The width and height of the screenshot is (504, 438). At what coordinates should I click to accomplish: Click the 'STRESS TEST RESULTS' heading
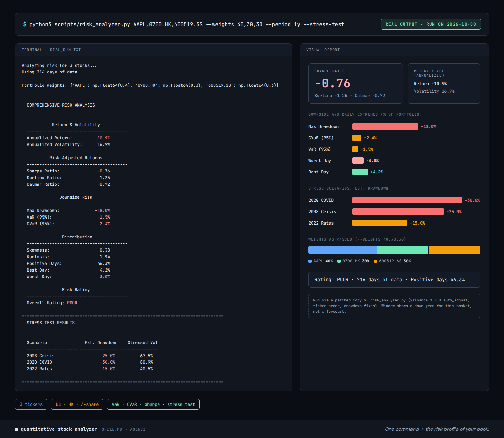click(x=51, y=323)
